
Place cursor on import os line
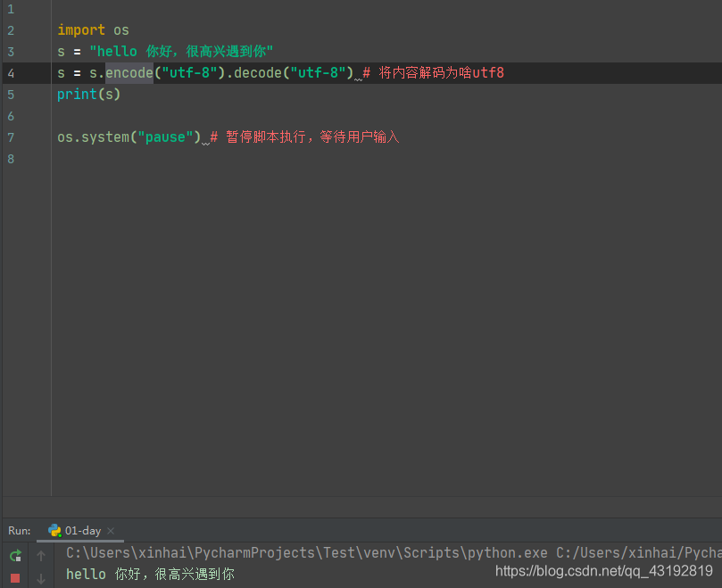coord(93,30)
